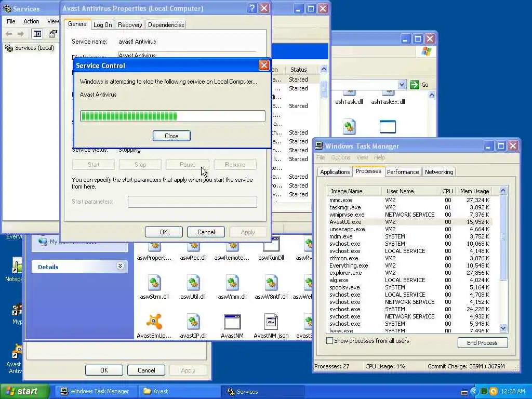
Task: Select the aswVmm.dll file icon
Action: coord(232,283)
